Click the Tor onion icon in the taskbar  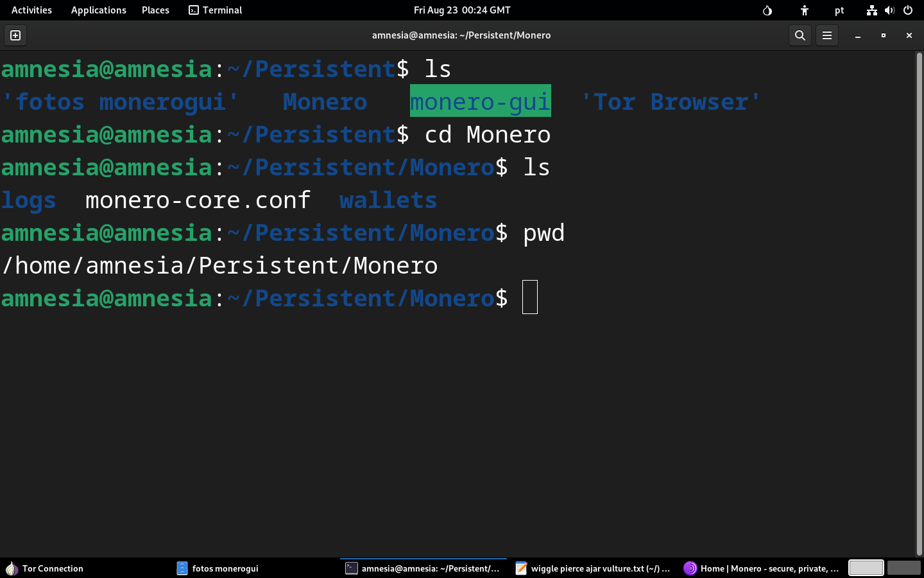(x=12, y=568)
